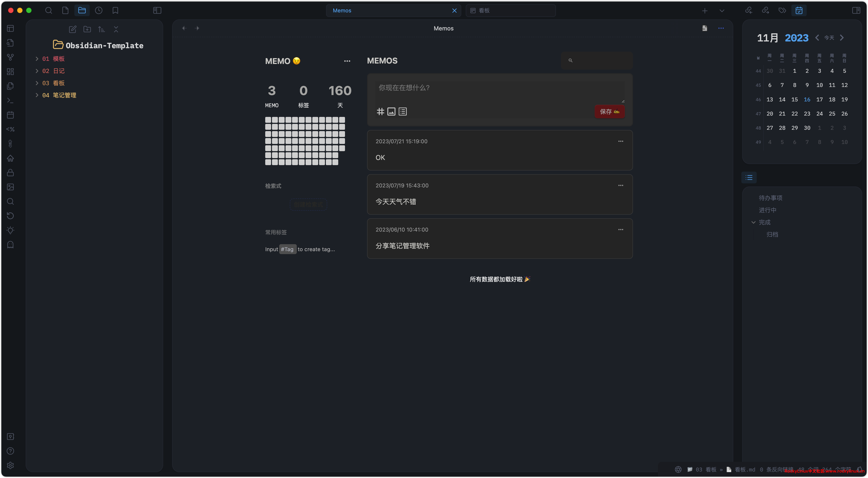Click the new folder icon in explorer
Image resolution: width=868 pixels, height=478 pixels.
[x=87, y=29]
